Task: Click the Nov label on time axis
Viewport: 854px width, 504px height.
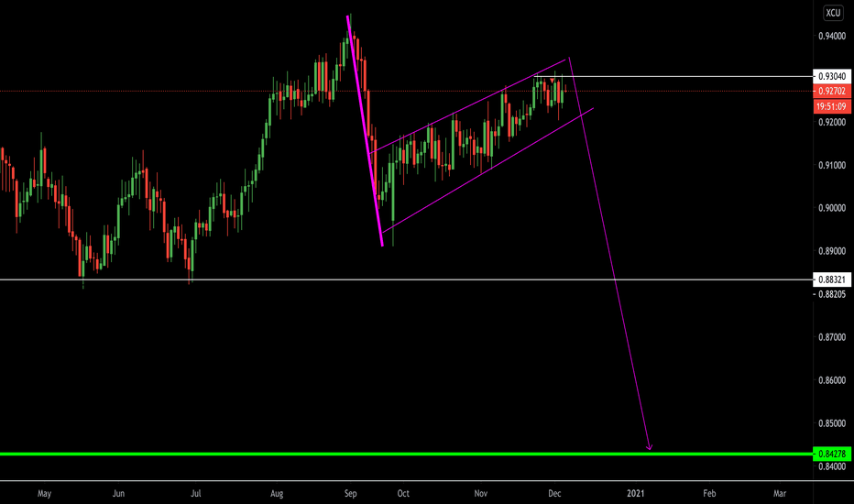Action: click(480, 494)
